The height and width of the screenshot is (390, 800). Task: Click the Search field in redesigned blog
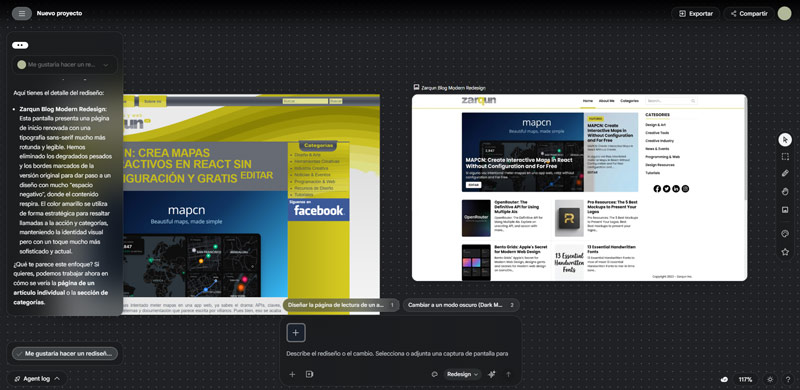point(671,101)
